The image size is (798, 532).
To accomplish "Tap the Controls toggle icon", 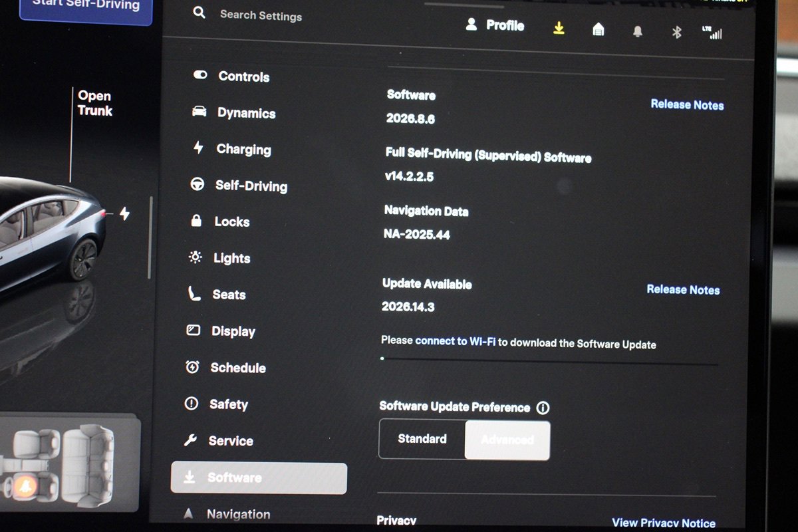I will coord(200,75).
